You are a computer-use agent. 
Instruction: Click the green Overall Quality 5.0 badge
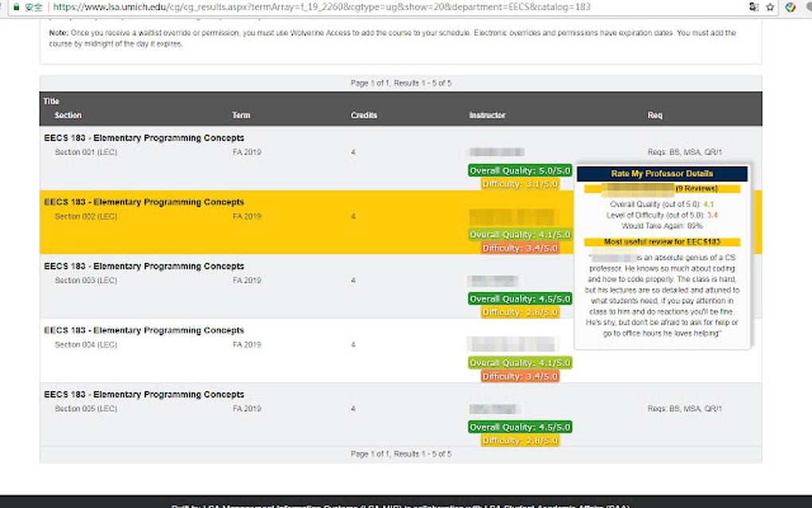point(520,170)
